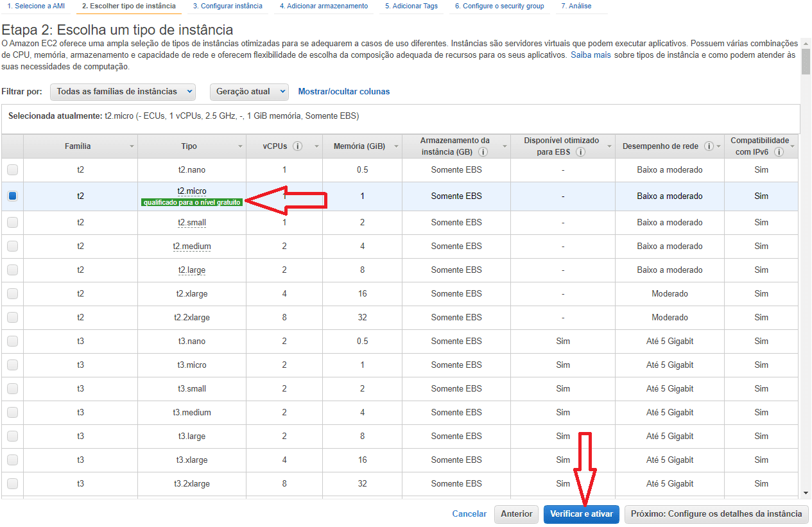Open Memória (GiB) column sort arrow

point(396,147)
